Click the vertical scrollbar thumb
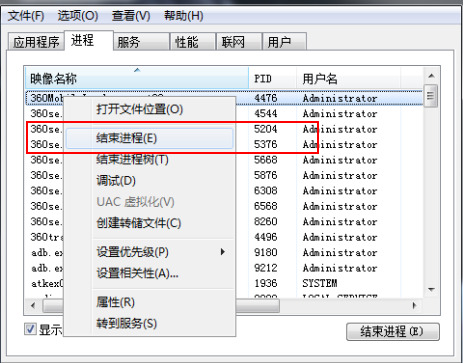 click(x=431, y=96)
